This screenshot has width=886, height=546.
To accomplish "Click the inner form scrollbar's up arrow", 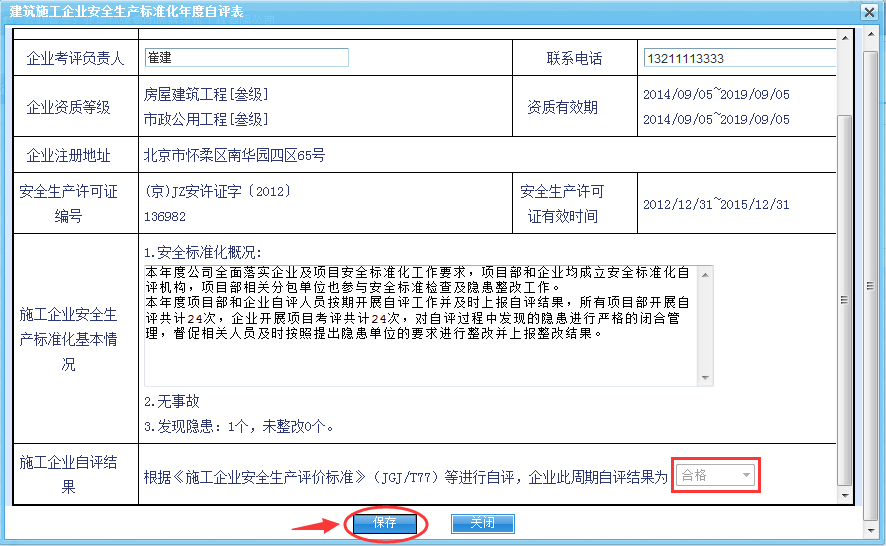I will (x=845, y=36).
